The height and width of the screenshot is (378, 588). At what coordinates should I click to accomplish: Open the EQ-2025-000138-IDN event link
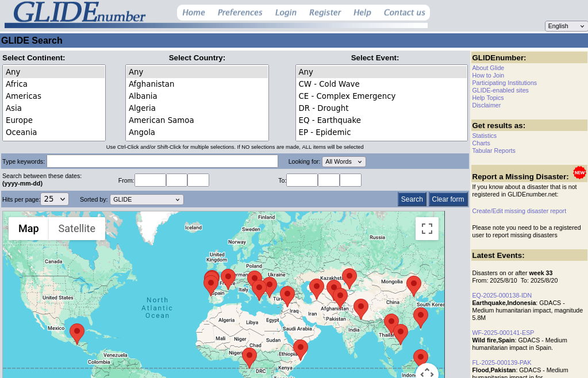(502, 295)
